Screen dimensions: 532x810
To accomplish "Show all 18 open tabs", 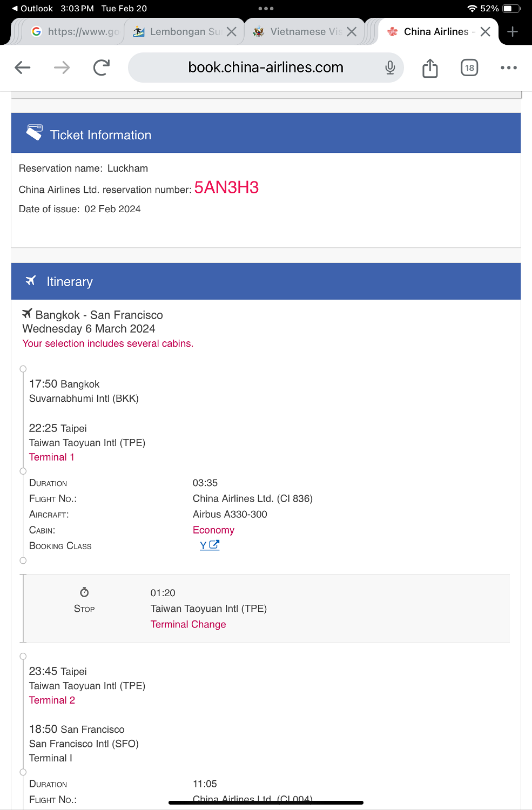I will [x=469, y=67].
